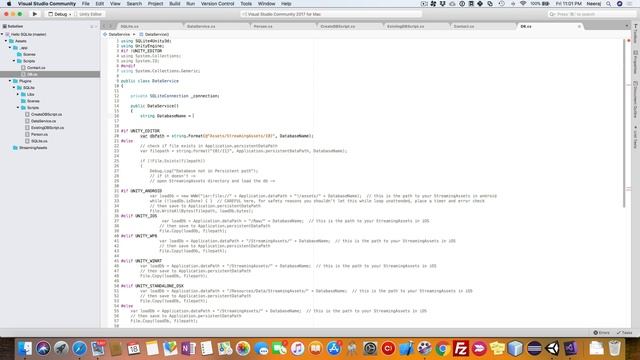
Task: Select ExistingDBScript.cs in the solution tree
Action: [47, 127]
